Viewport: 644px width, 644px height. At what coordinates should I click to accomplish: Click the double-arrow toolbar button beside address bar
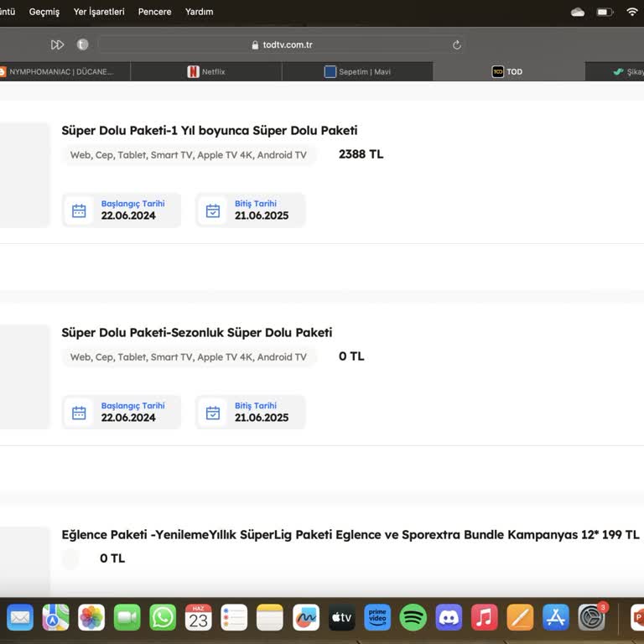point(57,44)
